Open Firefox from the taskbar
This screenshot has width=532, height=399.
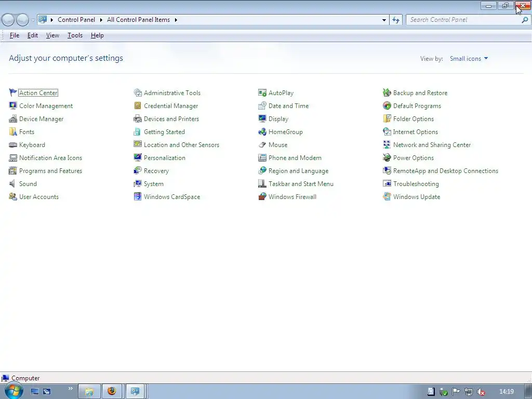click(x=112, y=392)
